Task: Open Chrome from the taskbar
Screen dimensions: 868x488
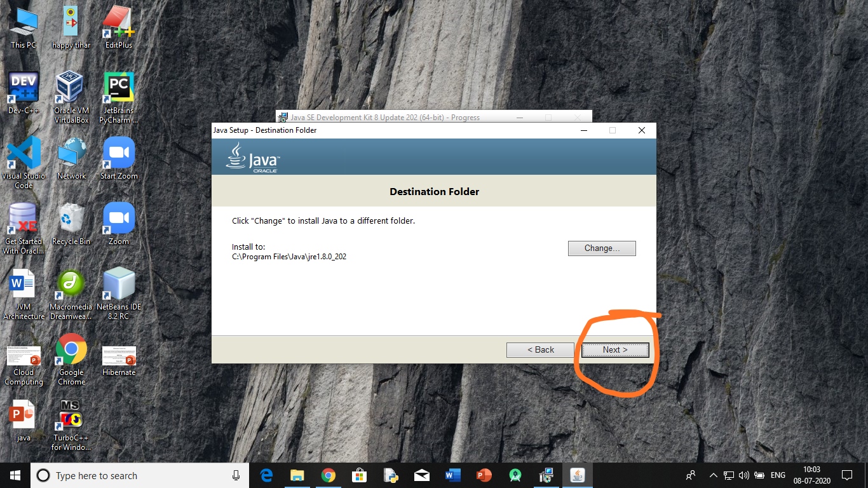Action: pos(328,475)
